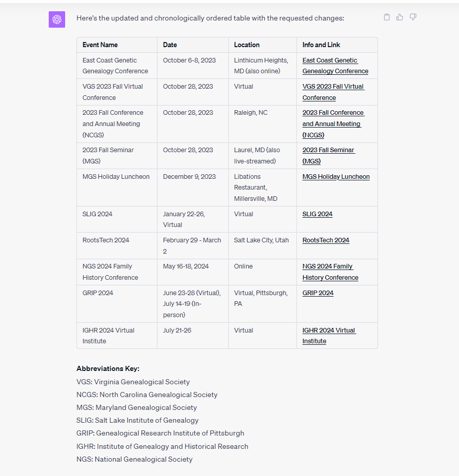
Task: Click the Abbreviations Key heading
Action: [108, 368]
